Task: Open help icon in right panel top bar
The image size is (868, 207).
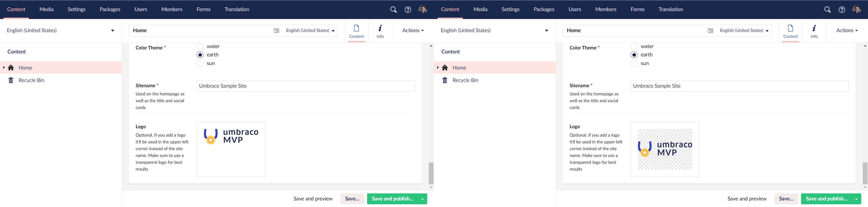Action: [x=842, y=10]
